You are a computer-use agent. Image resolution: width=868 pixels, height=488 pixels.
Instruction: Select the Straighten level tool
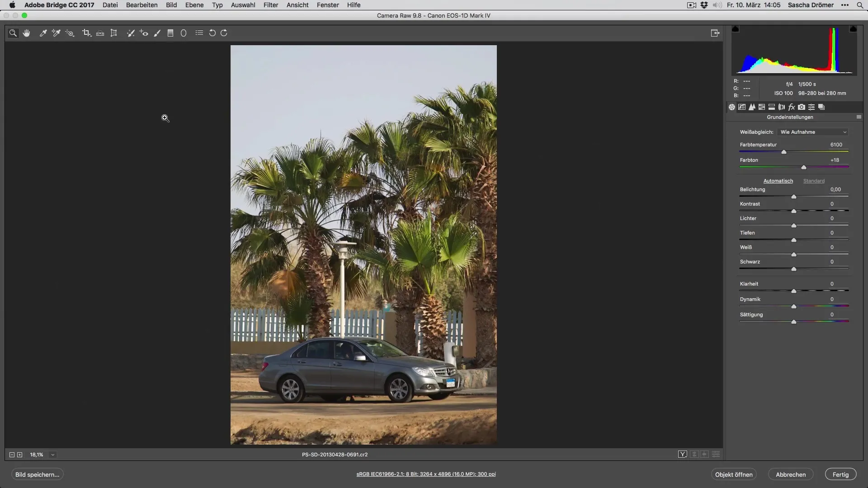100,33
